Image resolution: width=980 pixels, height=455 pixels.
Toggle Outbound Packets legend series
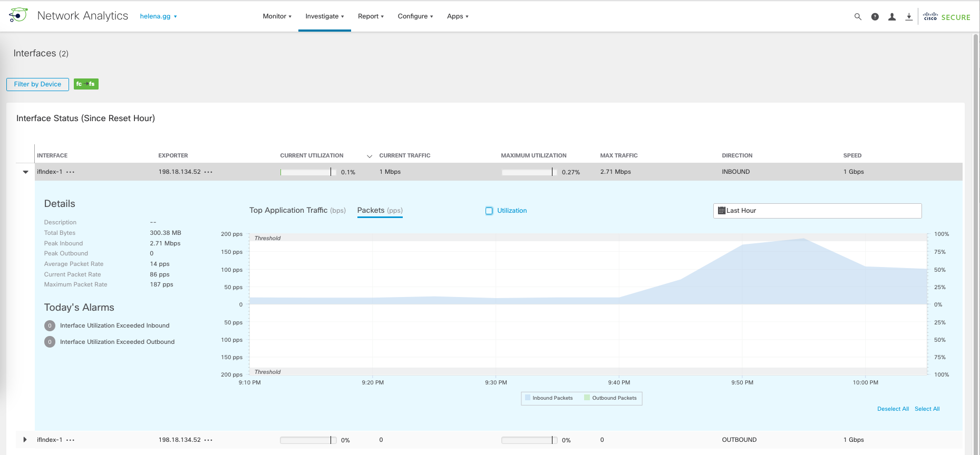[x=610, y=398]
